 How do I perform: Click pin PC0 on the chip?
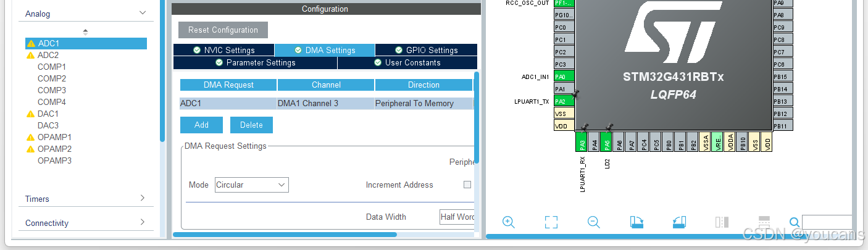(564, 27)
